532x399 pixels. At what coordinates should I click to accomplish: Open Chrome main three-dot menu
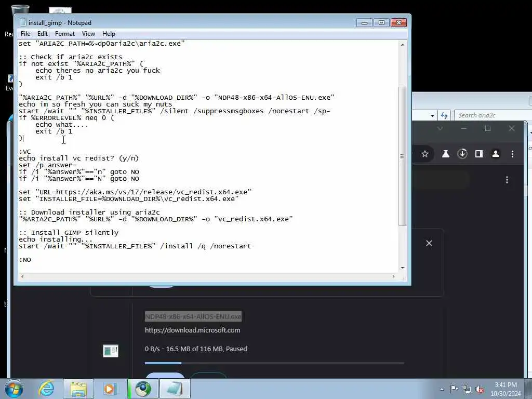512,154
